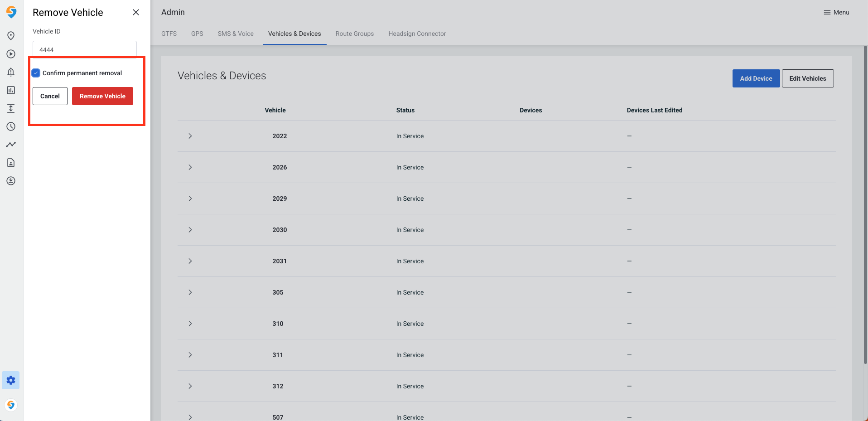Open the live map view
The image size is (868, 421).
pyautogui.click(x=11, y=35)
